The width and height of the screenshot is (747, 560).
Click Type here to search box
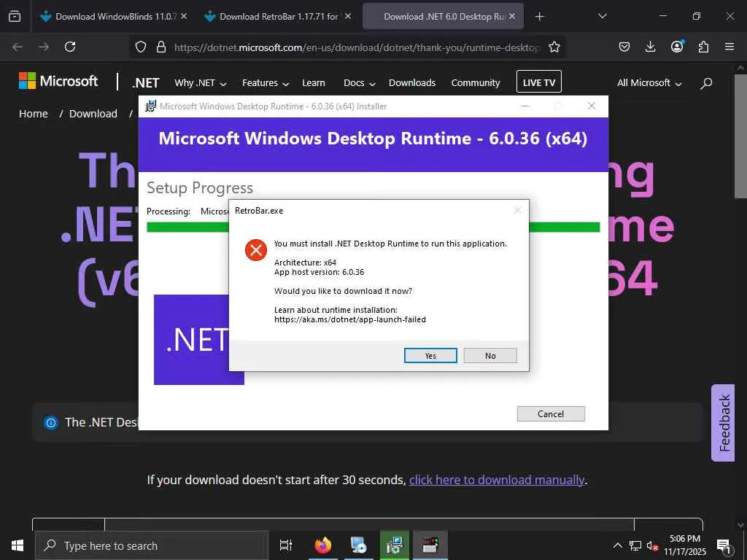pyautogui.click(x=152, y=545)
